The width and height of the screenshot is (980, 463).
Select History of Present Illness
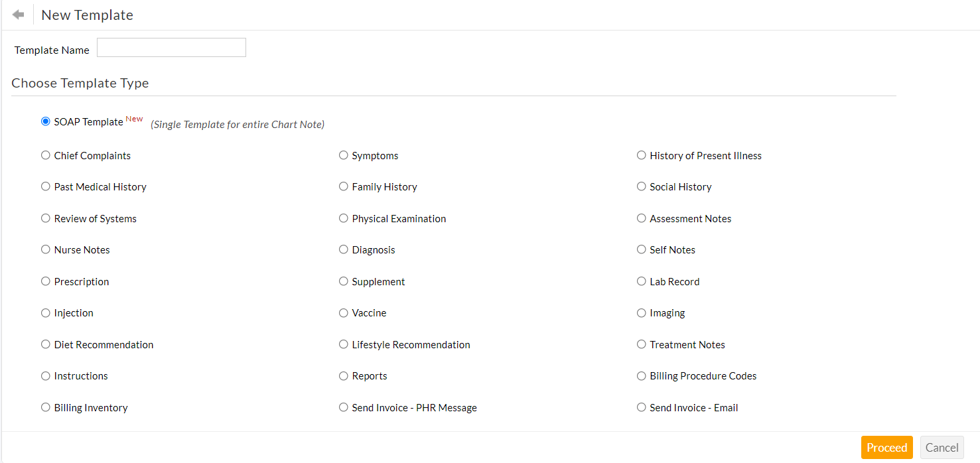tap(641, 155)
